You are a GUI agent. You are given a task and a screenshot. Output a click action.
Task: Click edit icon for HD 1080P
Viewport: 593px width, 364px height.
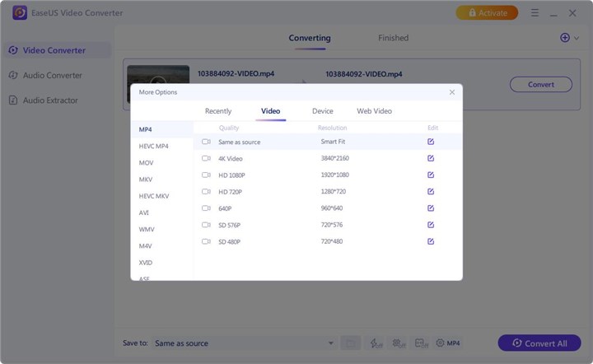pos(431,175)
